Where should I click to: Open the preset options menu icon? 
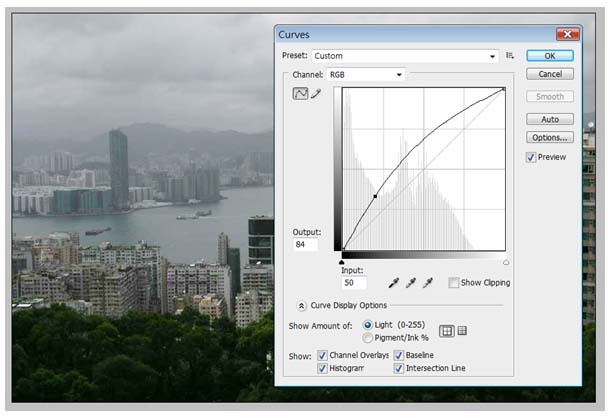pos(511,56)
